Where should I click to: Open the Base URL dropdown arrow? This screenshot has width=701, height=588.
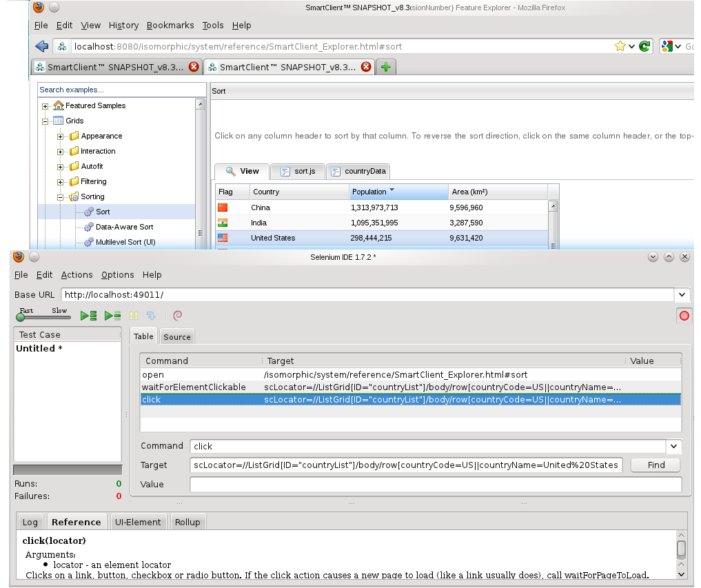point(682,294)
